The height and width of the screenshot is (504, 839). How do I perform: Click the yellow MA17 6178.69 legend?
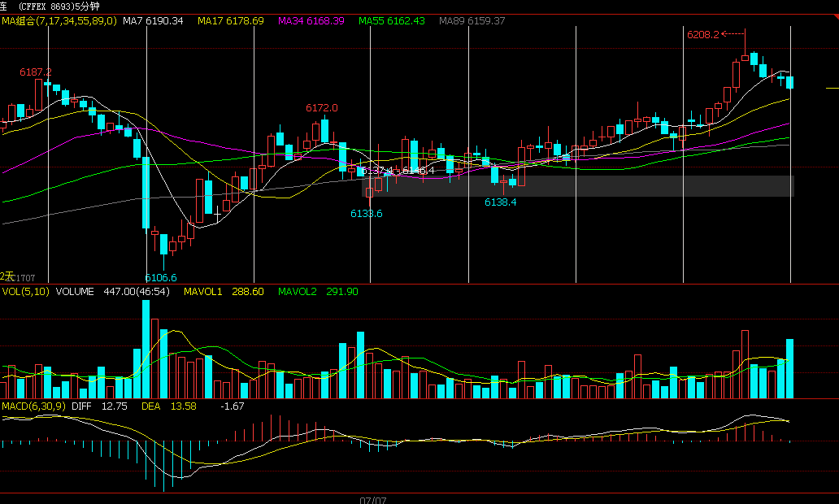point(231,20)
